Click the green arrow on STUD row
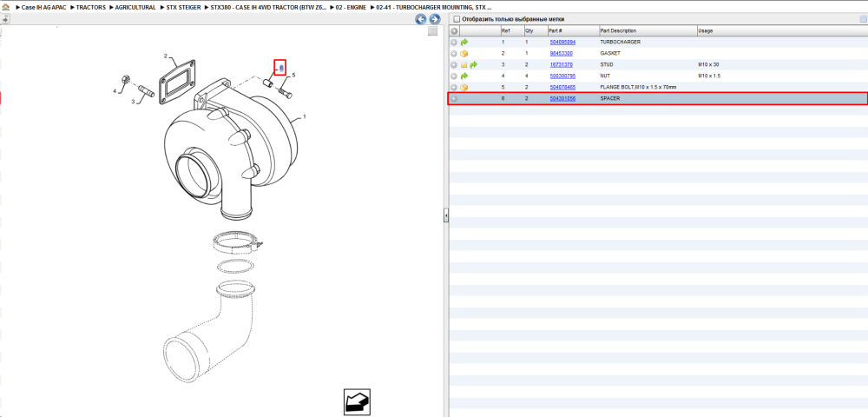This screenshot has width=868, height=417. click(x=474, y=65)
